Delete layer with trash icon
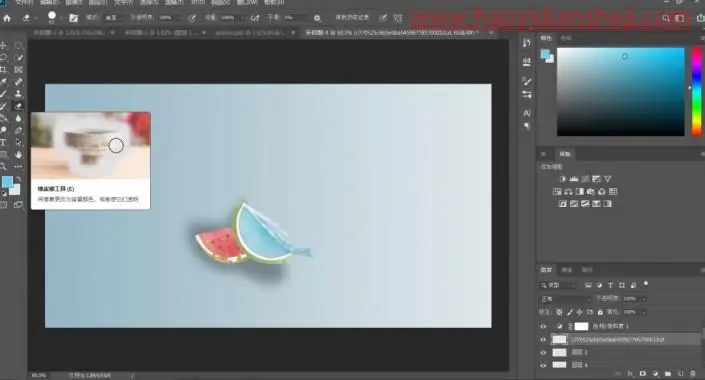Screen dimensions: 705x380 (693, 374)
